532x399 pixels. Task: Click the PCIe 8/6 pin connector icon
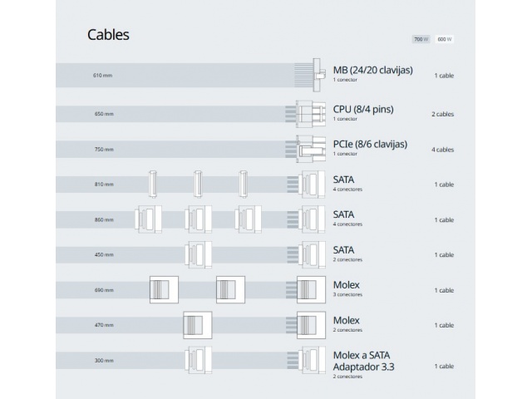(308, 149)
